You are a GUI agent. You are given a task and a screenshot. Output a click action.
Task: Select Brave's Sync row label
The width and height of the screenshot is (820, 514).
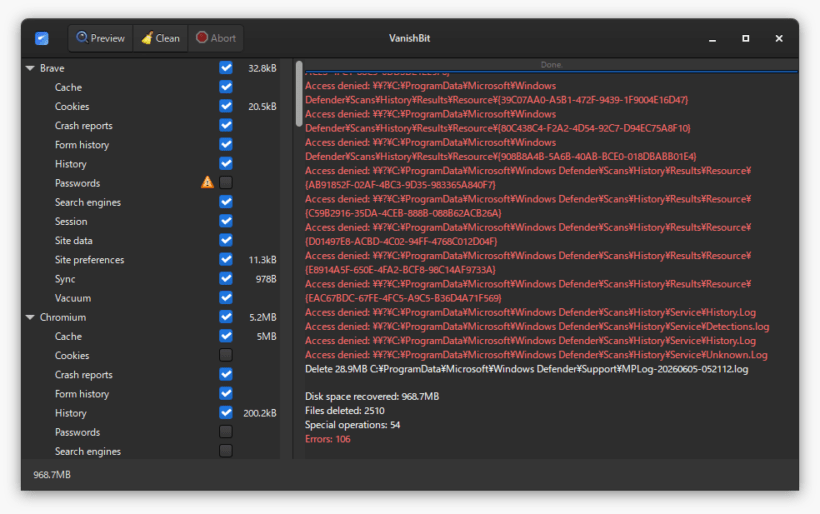tap(65, 279)
